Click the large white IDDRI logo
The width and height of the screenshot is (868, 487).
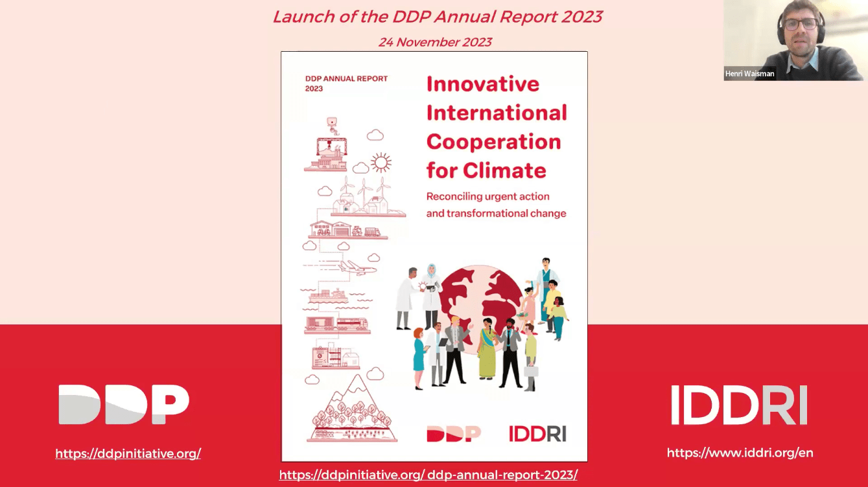tap(739, 405)
